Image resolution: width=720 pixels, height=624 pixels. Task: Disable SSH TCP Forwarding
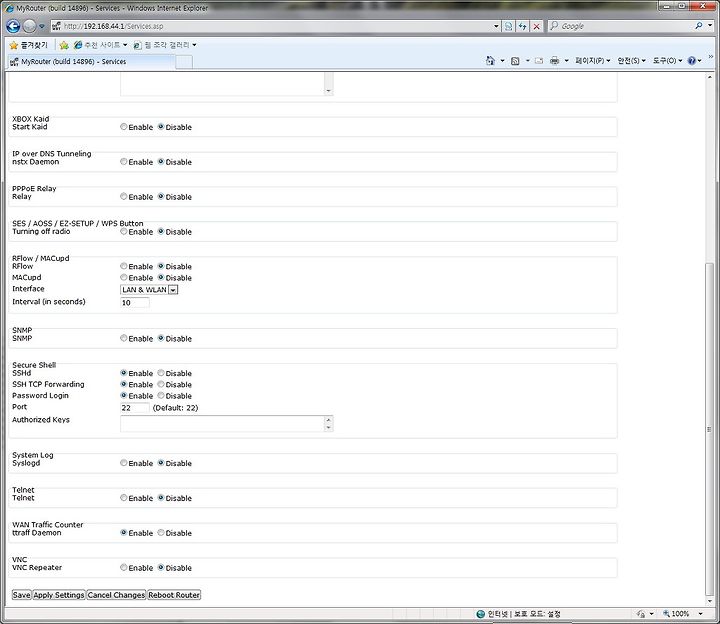(x=161, y=384)
